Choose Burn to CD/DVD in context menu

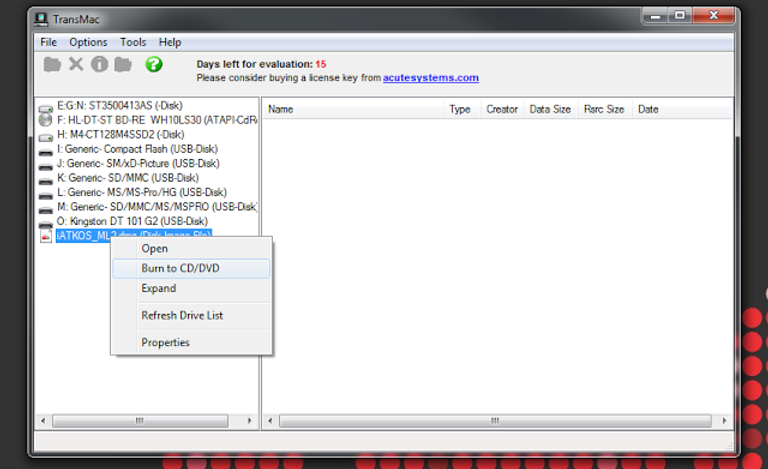pos(191,268)
